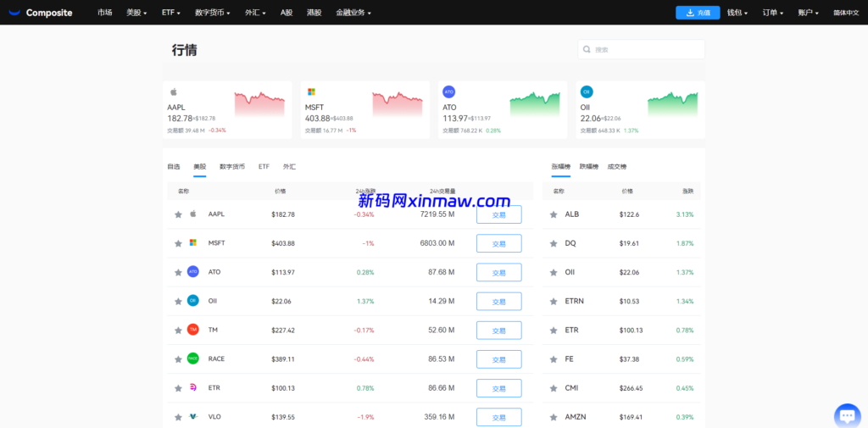This screenshot has height=428, width=868.
Task: Expand the 外汇 navbar dropdown
Action: tap(255, 12)
